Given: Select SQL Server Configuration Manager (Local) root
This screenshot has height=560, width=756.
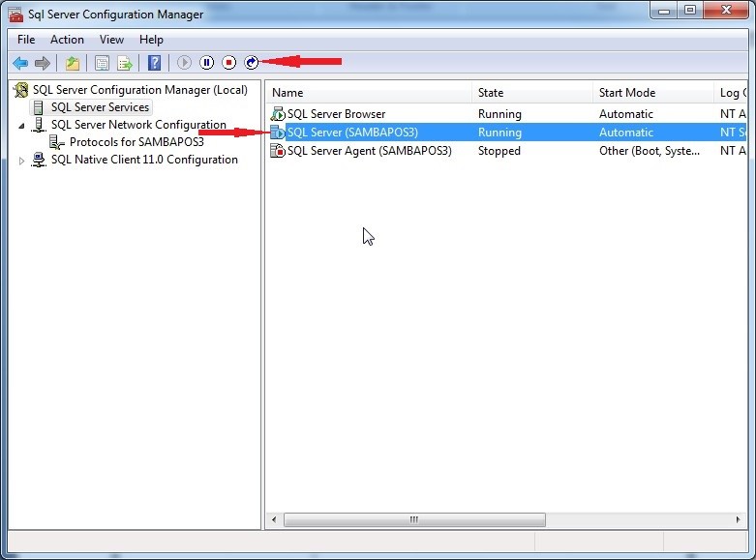Looking at the screenshot, I should pyautogui.click(x=139, y=90).
